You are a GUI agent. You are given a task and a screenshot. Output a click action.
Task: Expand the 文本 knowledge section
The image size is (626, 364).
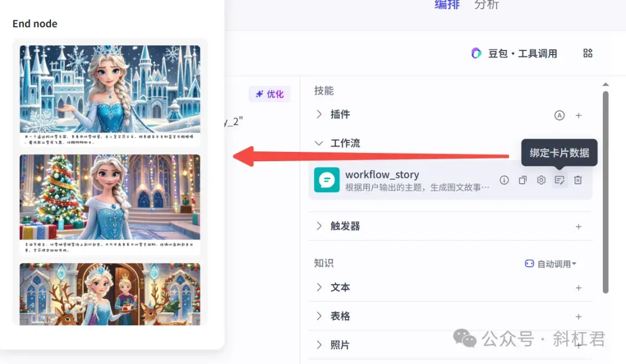click(319, 287)
